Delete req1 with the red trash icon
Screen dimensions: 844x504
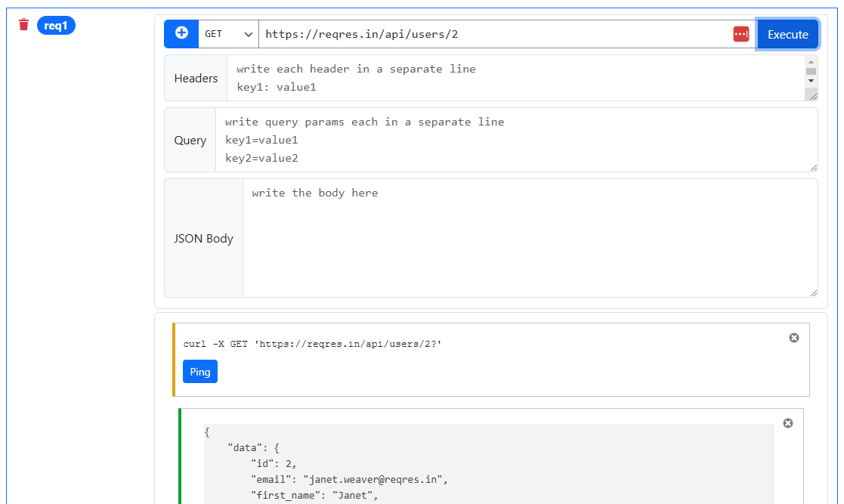click(x=23, y=25)
